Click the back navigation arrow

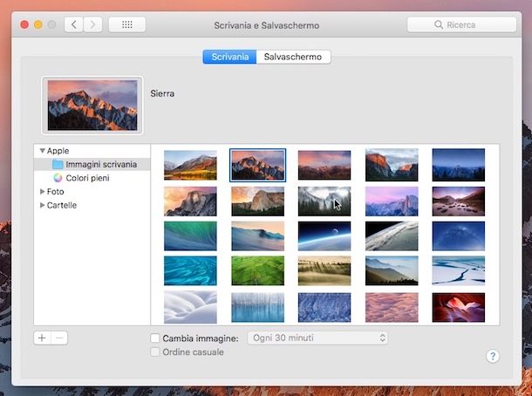(x=74, y=24)
